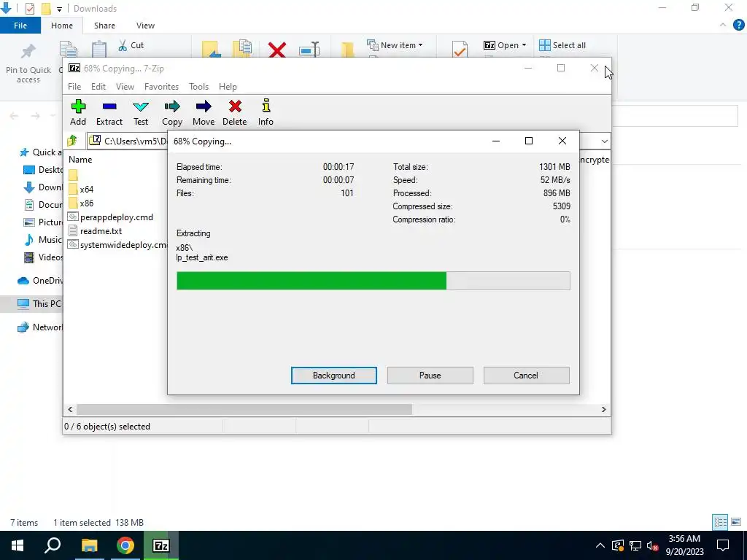This screenshot has height=560, width=747.
Task: Open the Open dropdown in Explorer ribbon
Action: (x=505, y=45)
